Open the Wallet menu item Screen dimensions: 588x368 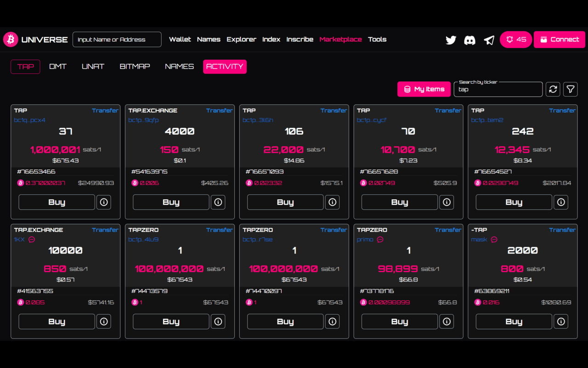pyautogui.click(x=180, y=40)
